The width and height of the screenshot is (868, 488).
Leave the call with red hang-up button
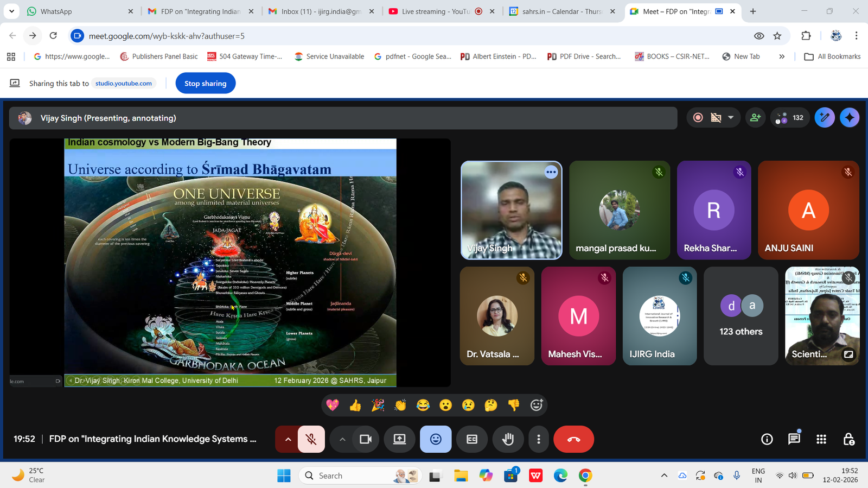click(573, 439)
